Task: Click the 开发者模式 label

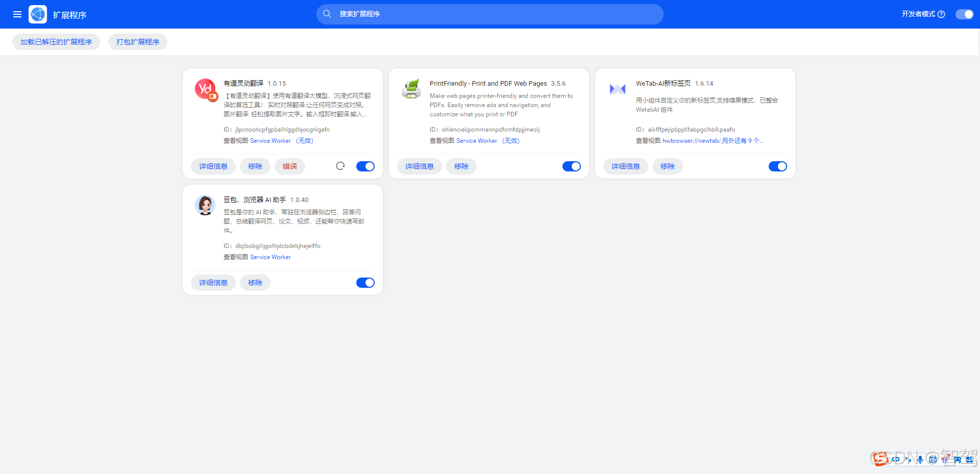Action: 918,14
